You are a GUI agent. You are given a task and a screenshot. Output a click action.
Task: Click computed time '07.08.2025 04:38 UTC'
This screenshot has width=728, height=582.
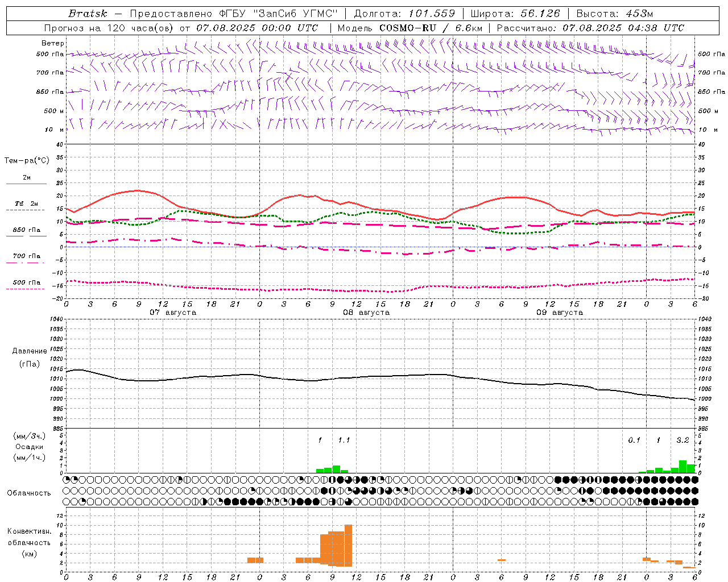pyautogui.click(x=623, y=28)
